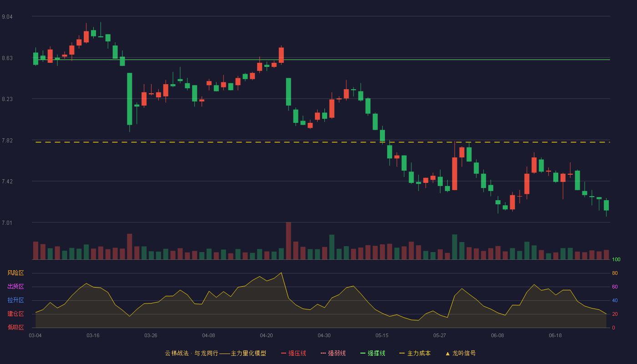This screenshot has height=364, width=637.
Task: Click the tallest volume bar in the volume panel
Action: click(288, 241)
